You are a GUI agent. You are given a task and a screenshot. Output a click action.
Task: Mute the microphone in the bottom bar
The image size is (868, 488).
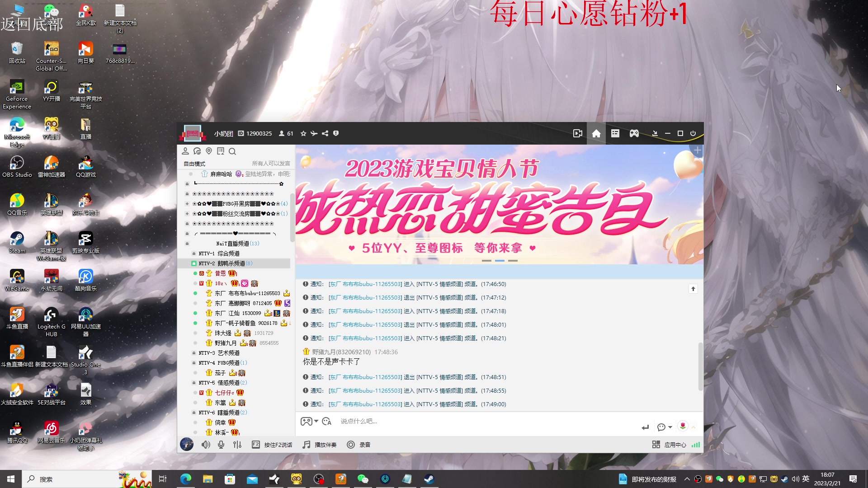221,445
